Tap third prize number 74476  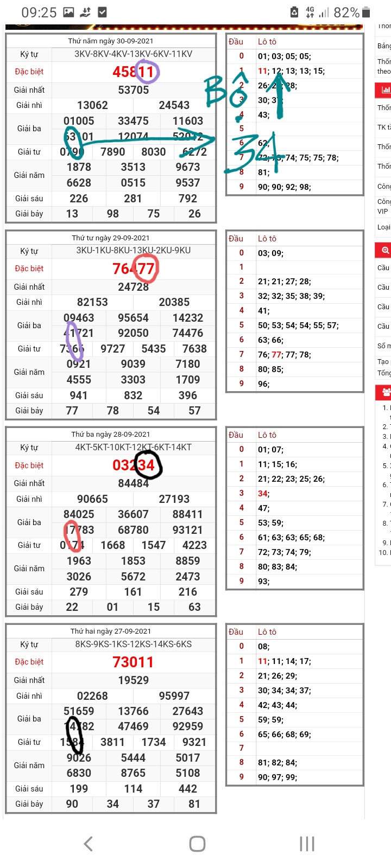pos(188,333)
